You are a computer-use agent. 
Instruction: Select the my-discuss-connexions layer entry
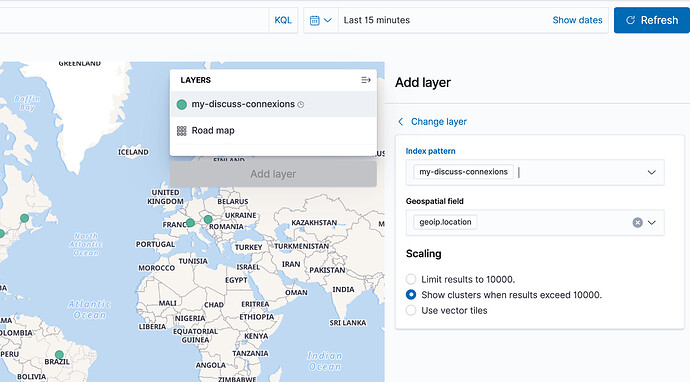tap(273, 104)
